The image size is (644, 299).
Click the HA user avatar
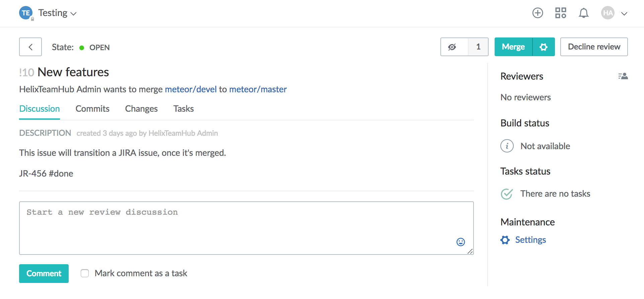point(607,13)
